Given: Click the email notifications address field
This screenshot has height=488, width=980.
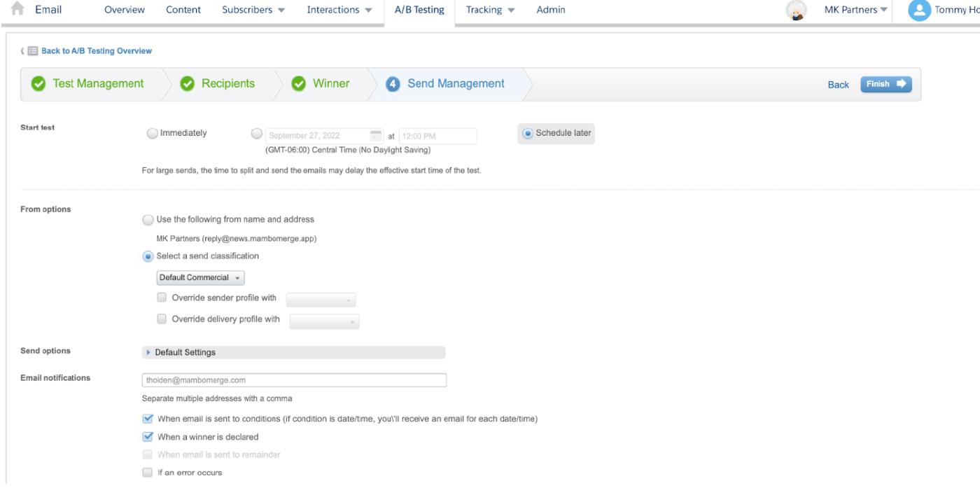Looking at the screenshot, I should pyautogui.click(x=294, y=380).
